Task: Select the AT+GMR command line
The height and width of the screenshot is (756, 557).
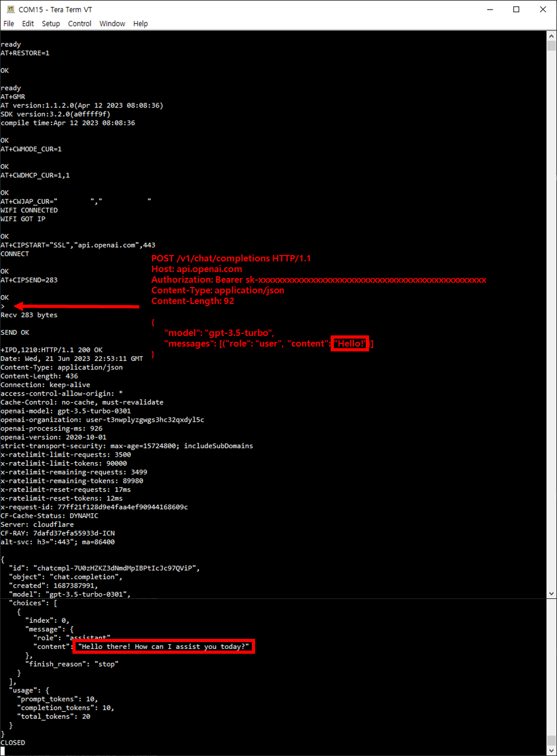Action: point(13,97)
